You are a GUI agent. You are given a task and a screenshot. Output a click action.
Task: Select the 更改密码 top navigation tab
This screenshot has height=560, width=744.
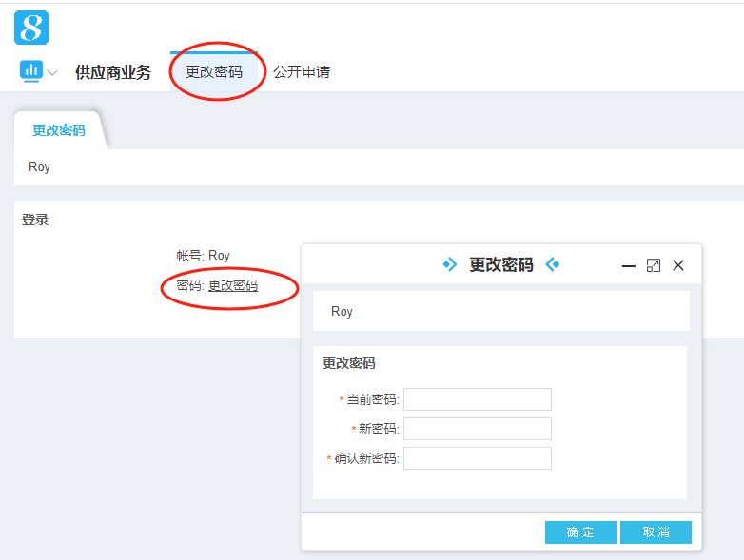pyautogui.click(x=214, y=72)
